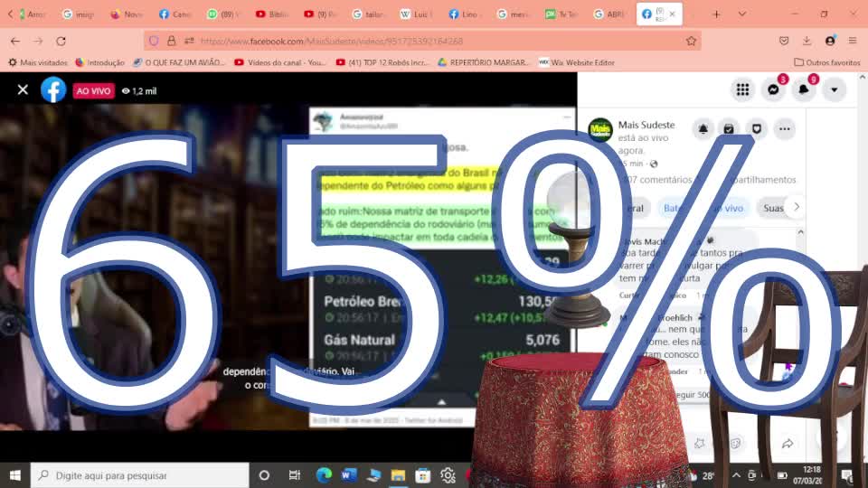Click the battery icon in system tray
The image size is (868, 488).
tap(782, 475)
